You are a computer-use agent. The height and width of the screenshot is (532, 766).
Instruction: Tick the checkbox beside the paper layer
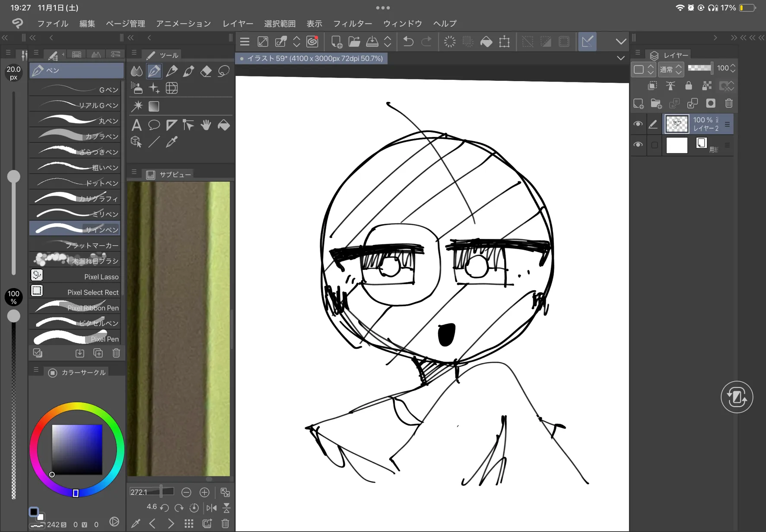pos(655,145)
